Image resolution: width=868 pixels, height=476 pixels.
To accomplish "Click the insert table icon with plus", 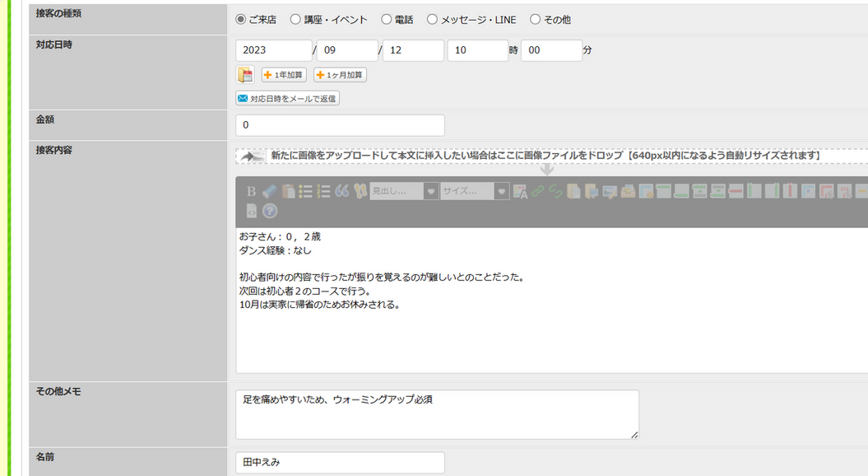I will [x=646, y=191].
